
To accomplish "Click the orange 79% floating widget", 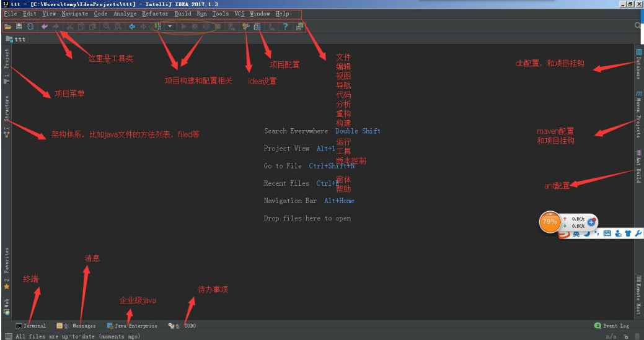I will click(550, 222).
